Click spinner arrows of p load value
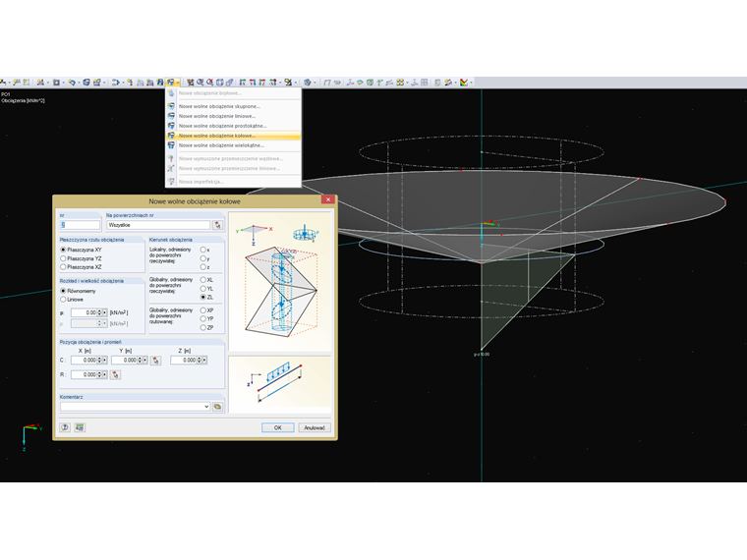 point(99,312)
